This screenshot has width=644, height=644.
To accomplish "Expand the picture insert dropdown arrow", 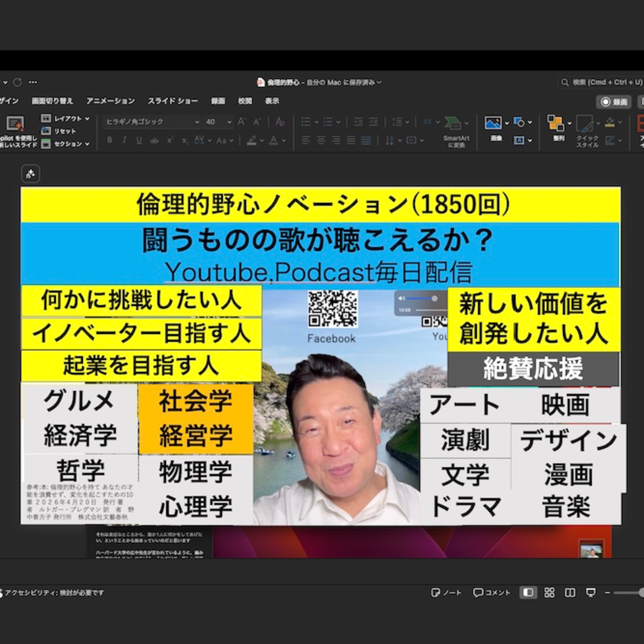I will [507, 123].
